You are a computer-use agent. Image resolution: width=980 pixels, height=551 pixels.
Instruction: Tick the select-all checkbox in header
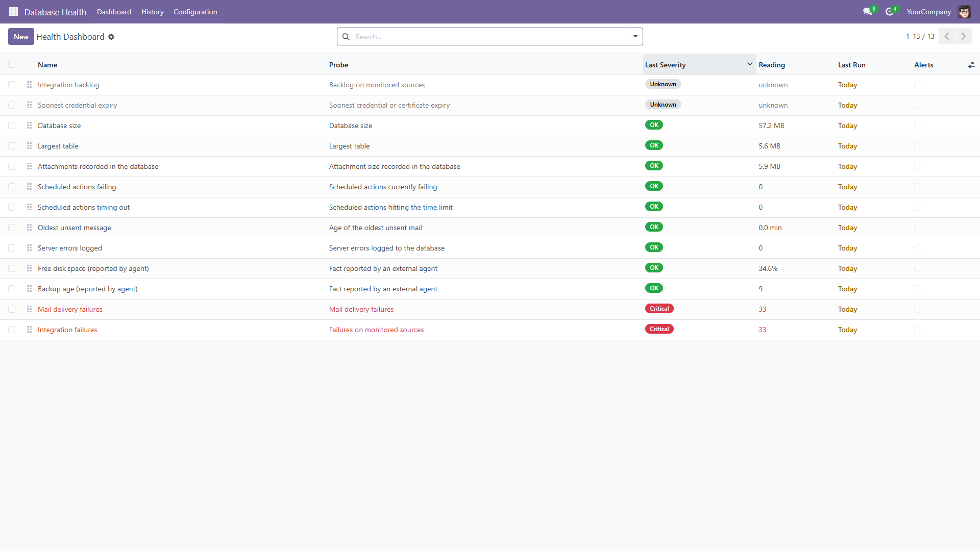pyautogui.click(x=12, y=64)
